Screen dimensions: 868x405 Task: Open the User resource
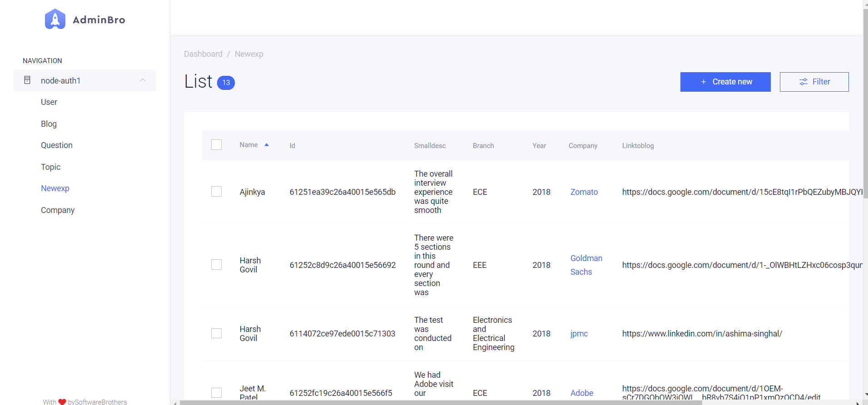[49, 102]
